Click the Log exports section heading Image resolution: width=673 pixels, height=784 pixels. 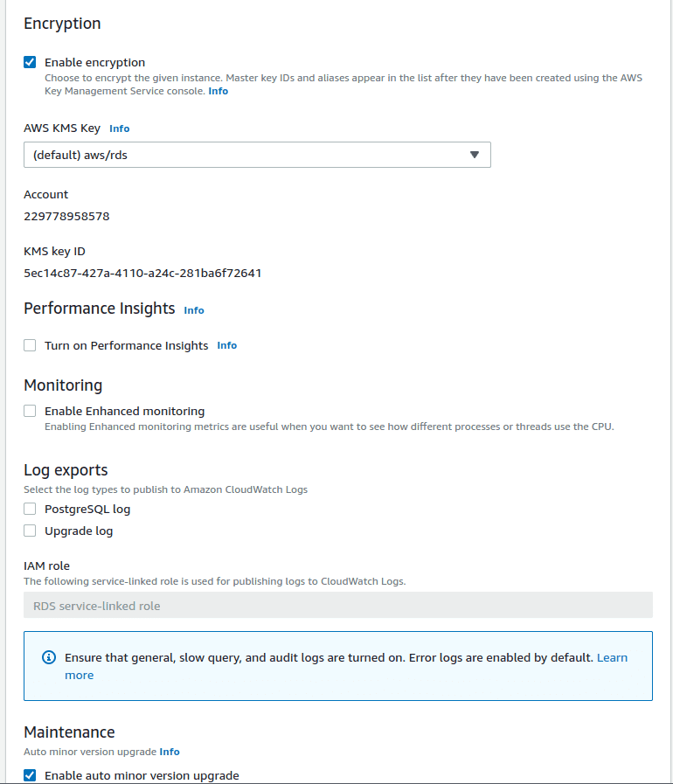[66, 470]
